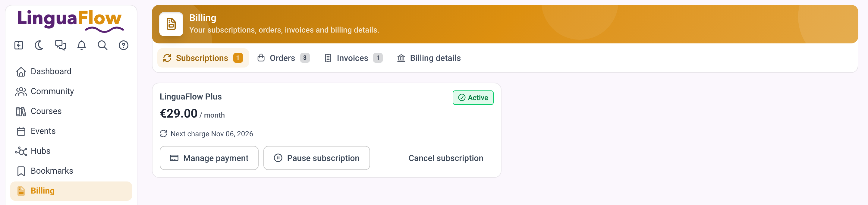Click the search magnifier icon

[102, 45]
